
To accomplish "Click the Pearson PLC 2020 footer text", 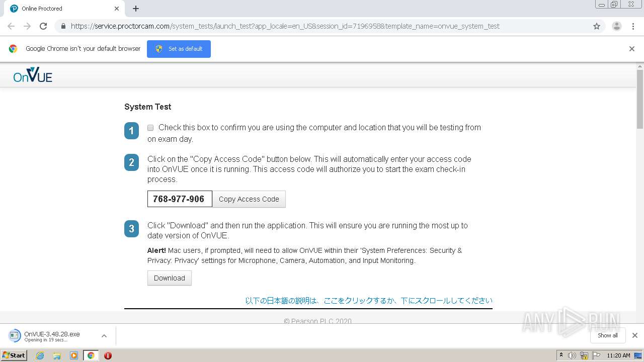I will pyautogui.click(x=317, y=321).
